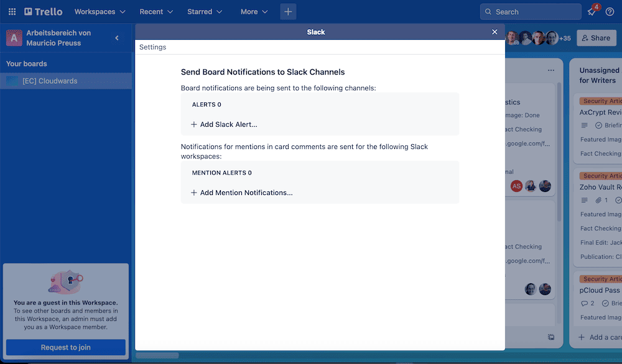This screenshot has height=364, width=622.
Task: Click the workspace name Arbeitsbereich von Mauricio Preuss
Action: 58,38
